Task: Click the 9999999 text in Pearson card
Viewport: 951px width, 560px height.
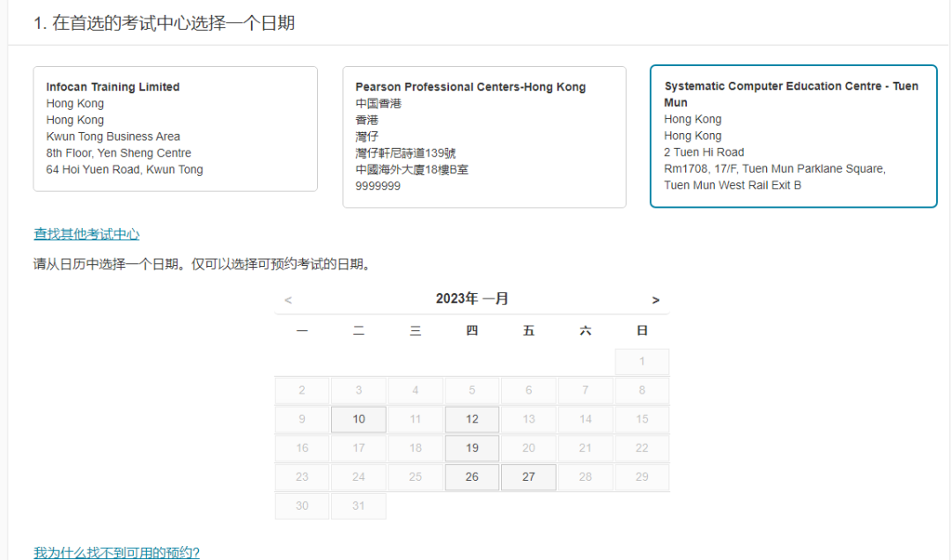Action: click(378, 187)
